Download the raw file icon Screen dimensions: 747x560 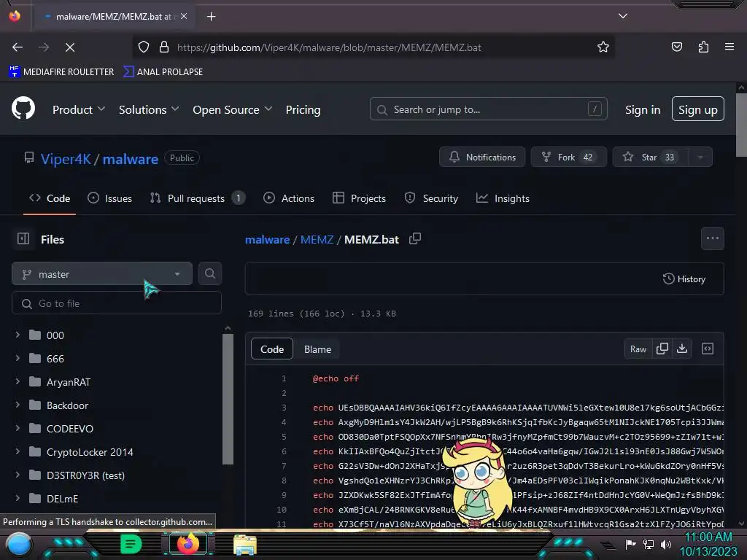(x=682, y=349)
